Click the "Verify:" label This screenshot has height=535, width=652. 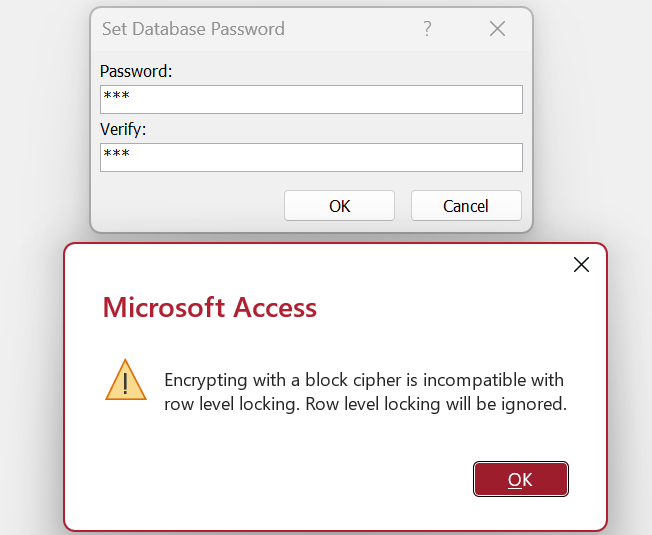tap(124, 129)
